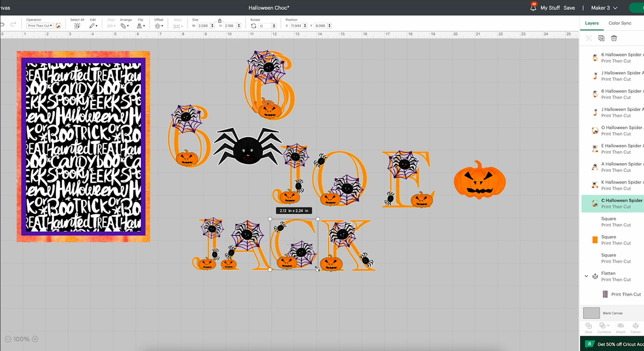Image resolution: width=644 pixels, height=351 pixels.
Task: Click the operation color swatch beside Print Then Cut
Action: click(x=58, y=26)
